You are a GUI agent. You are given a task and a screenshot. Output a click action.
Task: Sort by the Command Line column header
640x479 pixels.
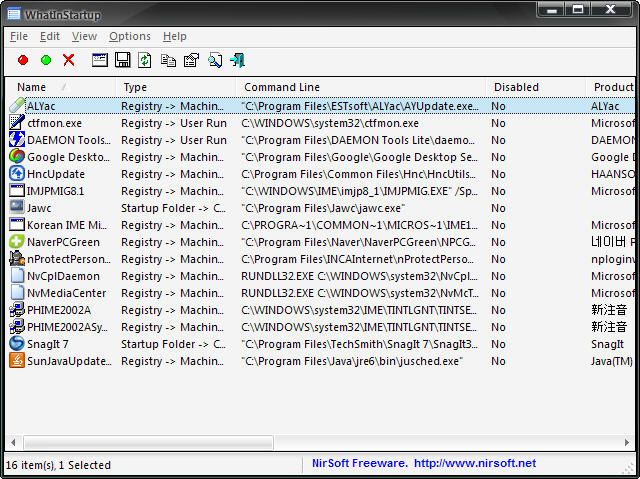pos(361,87)
